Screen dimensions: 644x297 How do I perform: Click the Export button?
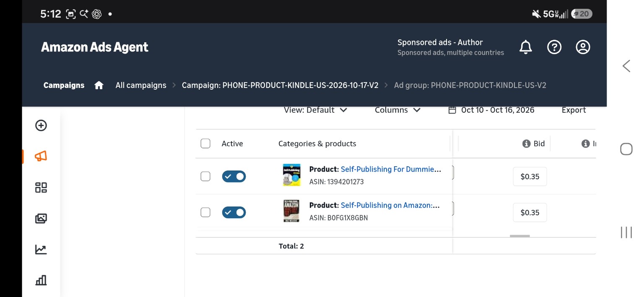[574, 110]
